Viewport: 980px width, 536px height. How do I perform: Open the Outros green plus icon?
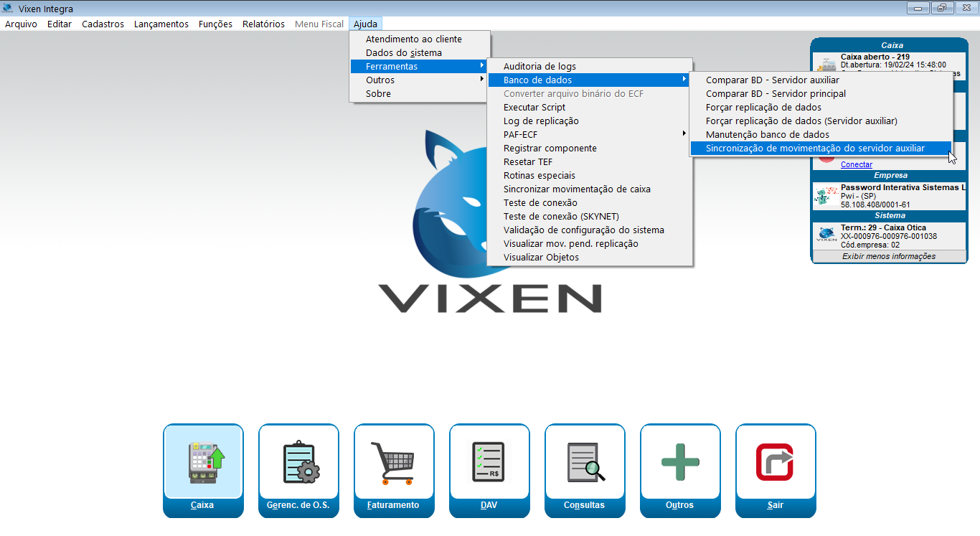[680, 463]
